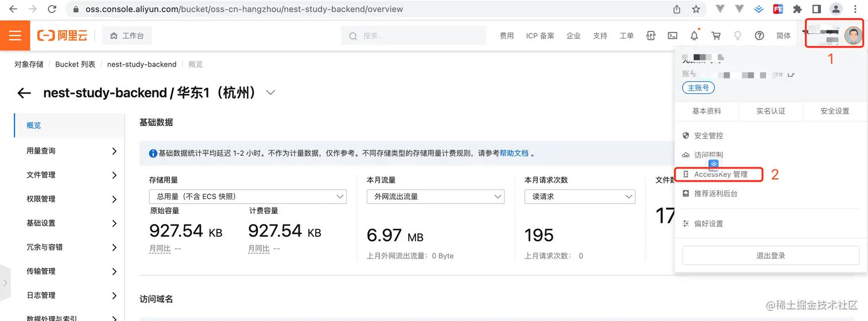
Task: Open the APP download icon
Action: tap(650, 36)
